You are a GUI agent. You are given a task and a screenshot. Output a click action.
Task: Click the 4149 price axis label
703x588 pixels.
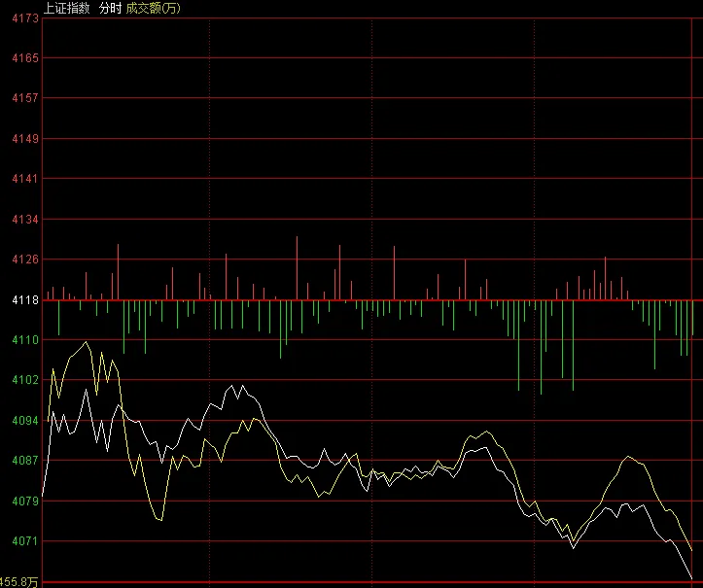(25, 139)
